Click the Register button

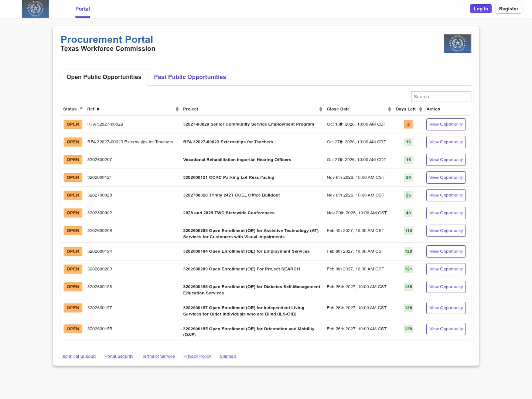509,9
